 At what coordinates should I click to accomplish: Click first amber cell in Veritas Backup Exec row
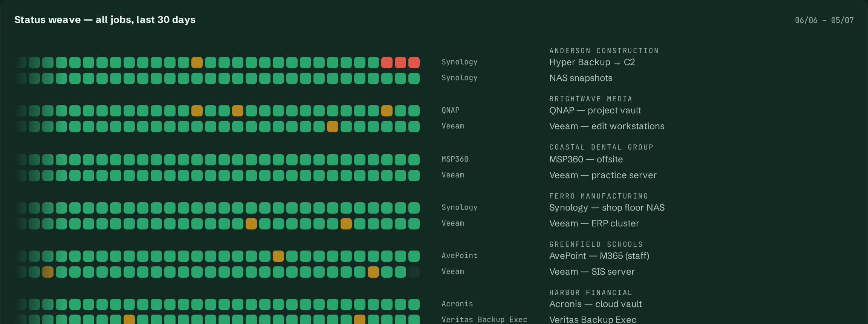(129, 319)
